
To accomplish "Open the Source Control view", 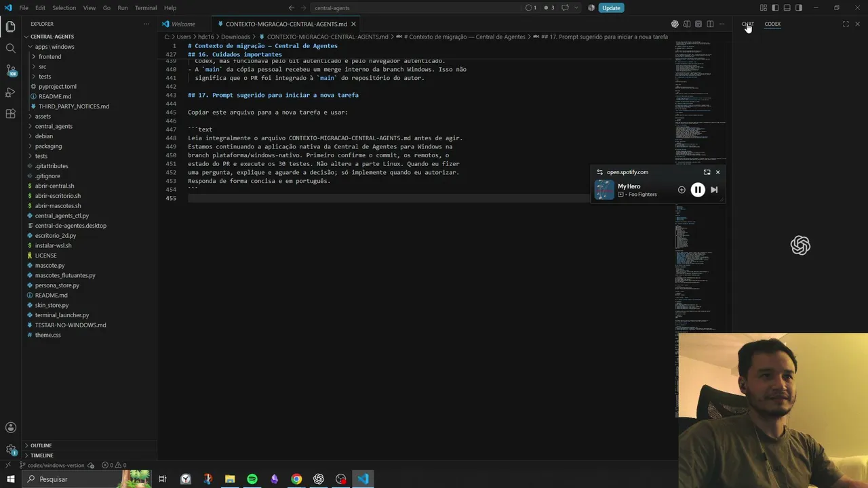I will (10, 70).
